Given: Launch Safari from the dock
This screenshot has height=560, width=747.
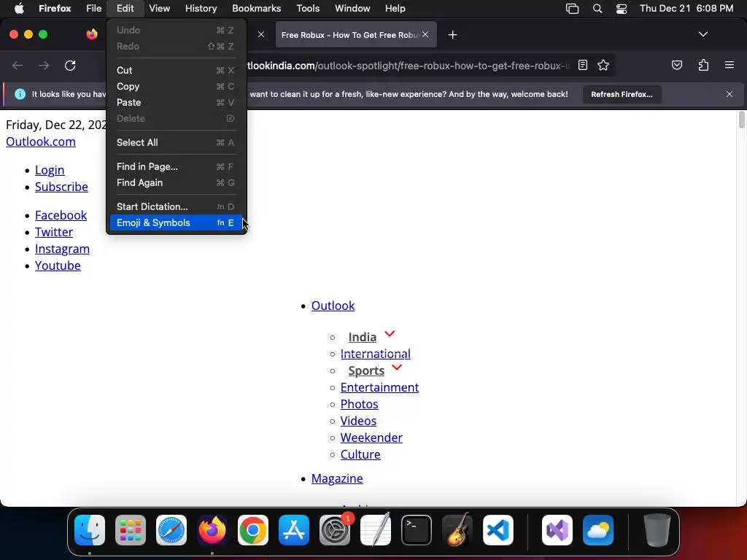Looking at the screenshot, I should point(171,530).
